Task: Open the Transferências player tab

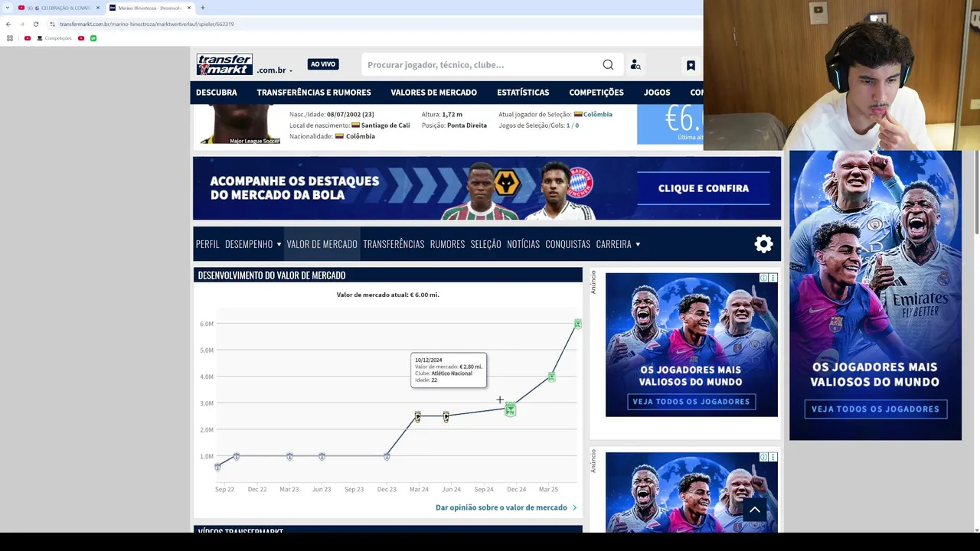Action: (x=394, y=244)
